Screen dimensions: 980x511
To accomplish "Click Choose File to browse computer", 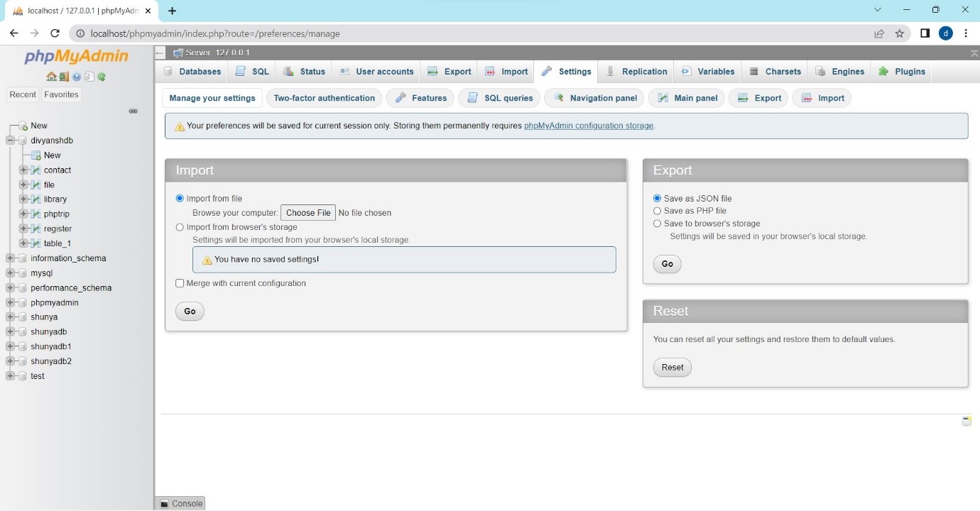I will (x=308, y=213).
